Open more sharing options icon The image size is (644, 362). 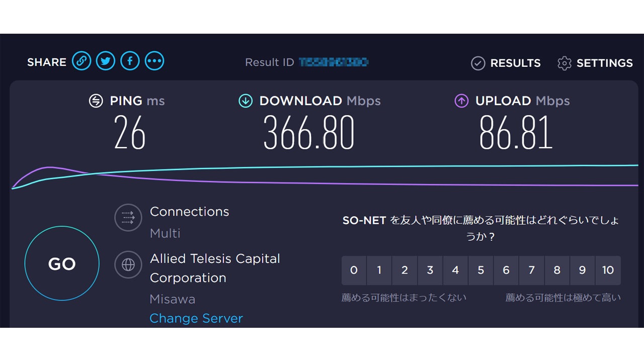tap(154, 61)
